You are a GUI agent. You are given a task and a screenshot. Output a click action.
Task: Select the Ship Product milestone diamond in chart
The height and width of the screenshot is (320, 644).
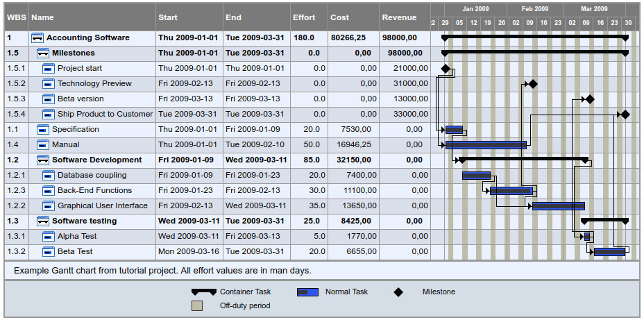625,115
